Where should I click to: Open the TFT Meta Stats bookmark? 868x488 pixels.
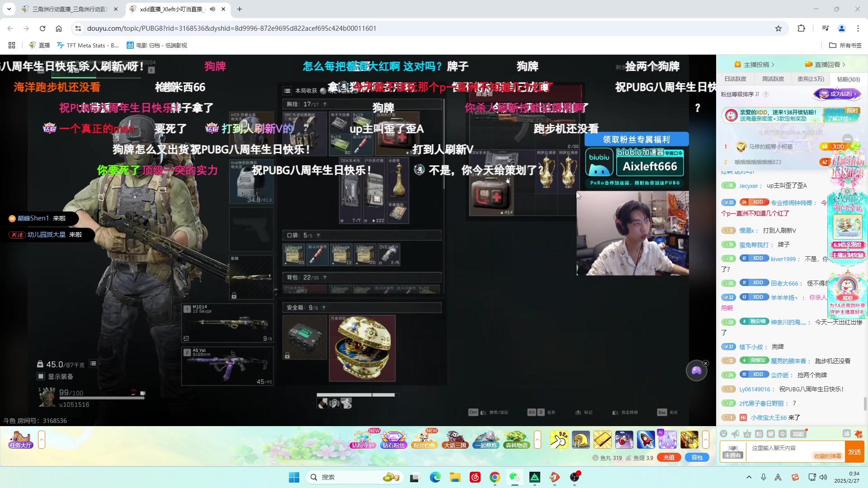(88, 45)
